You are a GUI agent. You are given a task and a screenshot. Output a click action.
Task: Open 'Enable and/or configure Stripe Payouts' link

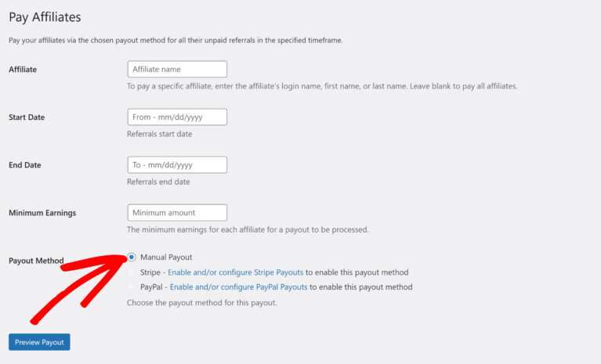pyautogui.click(x=235, y=272)
